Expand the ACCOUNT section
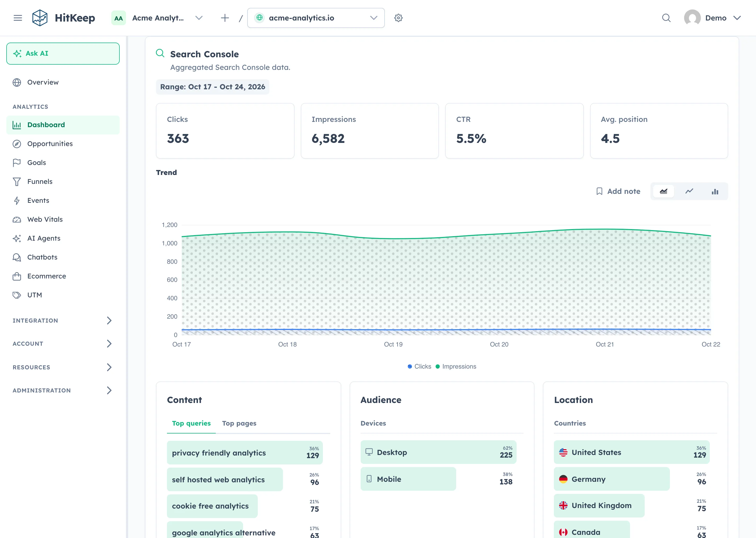756x538 pixels. pos(63,344)
